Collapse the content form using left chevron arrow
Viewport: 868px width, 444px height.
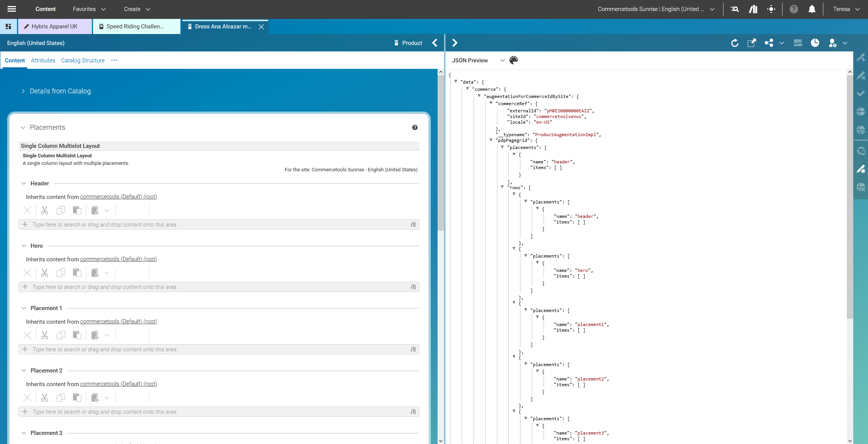(x=435, y=43)
